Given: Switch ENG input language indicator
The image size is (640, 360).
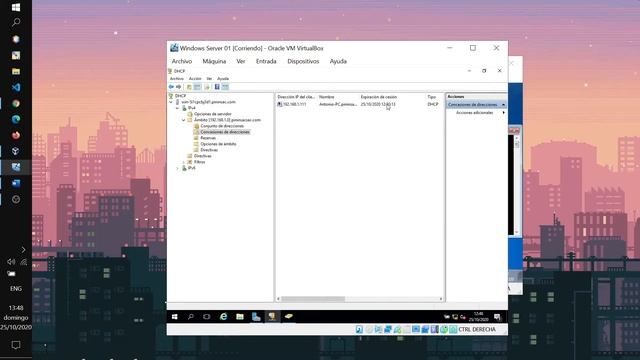Looking at the screenshot, I should tap(16, 289).
